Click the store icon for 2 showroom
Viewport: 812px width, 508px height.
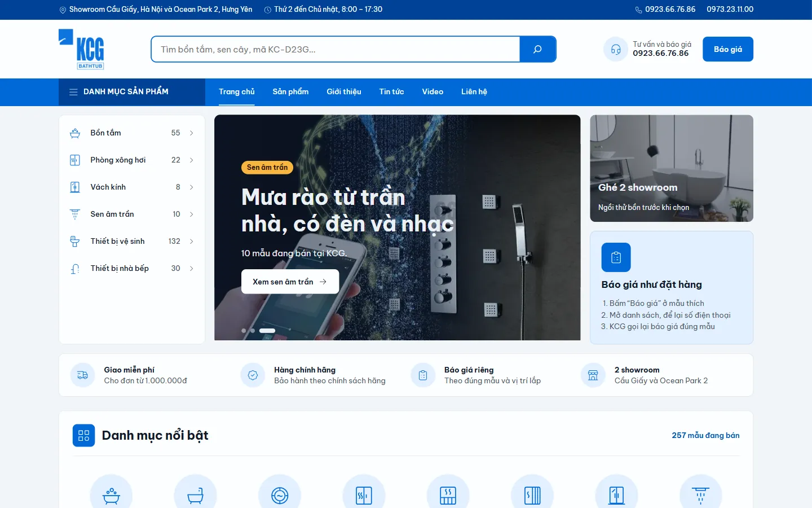(593, 375)
